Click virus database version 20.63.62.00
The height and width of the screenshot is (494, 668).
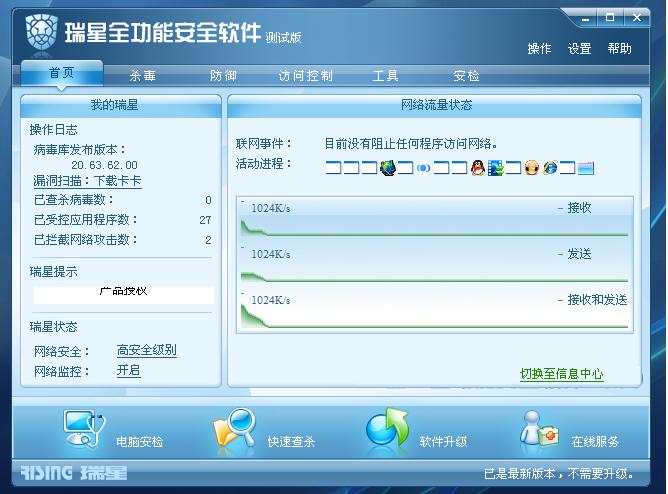tap(104, 165)
